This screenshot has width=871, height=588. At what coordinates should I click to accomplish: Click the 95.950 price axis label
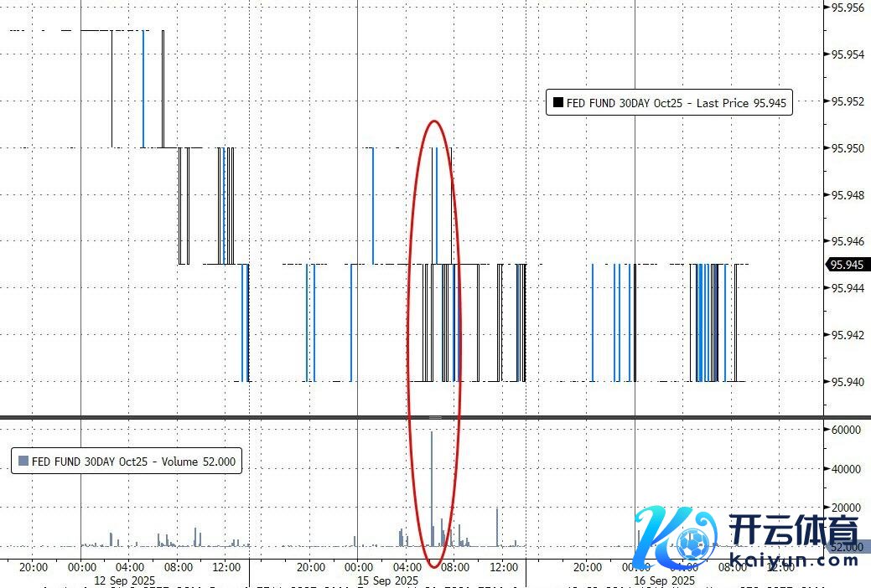[846, 148]
